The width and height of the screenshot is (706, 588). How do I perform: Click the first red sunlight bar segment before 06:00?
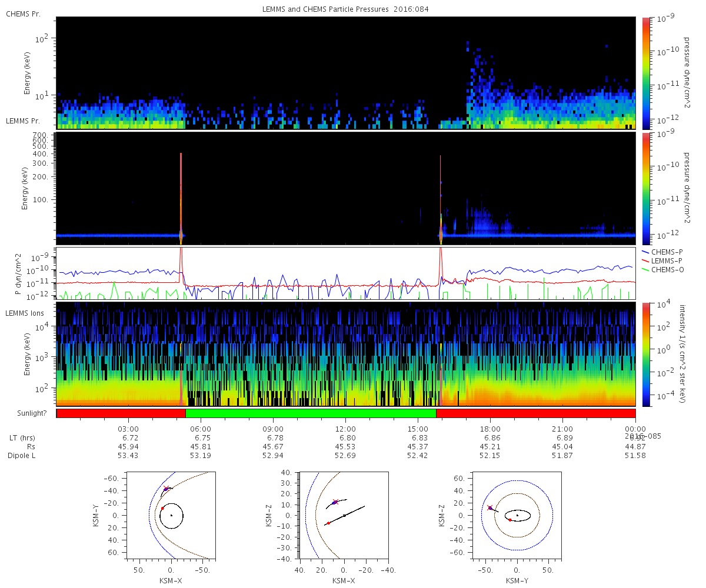pyautogui.click(x=121, y=413)
